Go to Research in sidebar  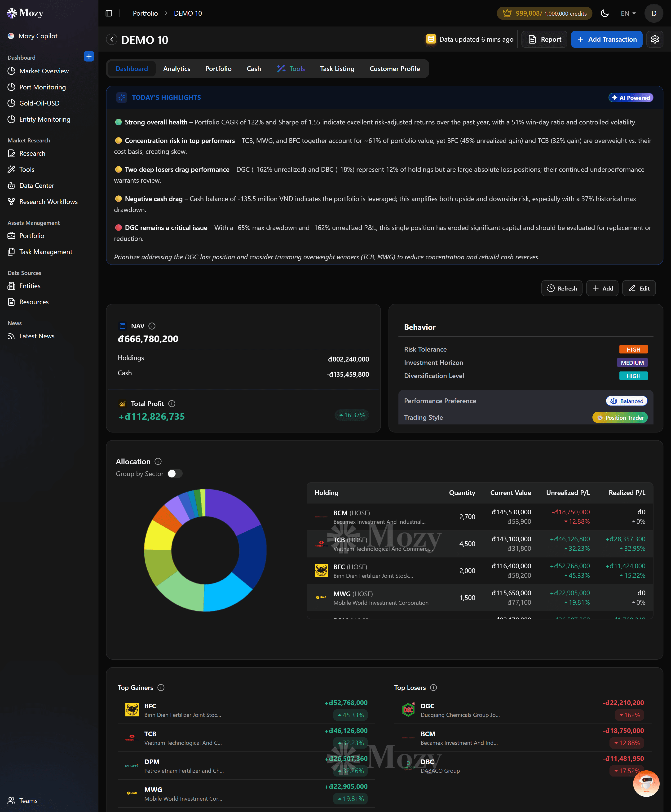pyautogui.click(x=32, y=154)
